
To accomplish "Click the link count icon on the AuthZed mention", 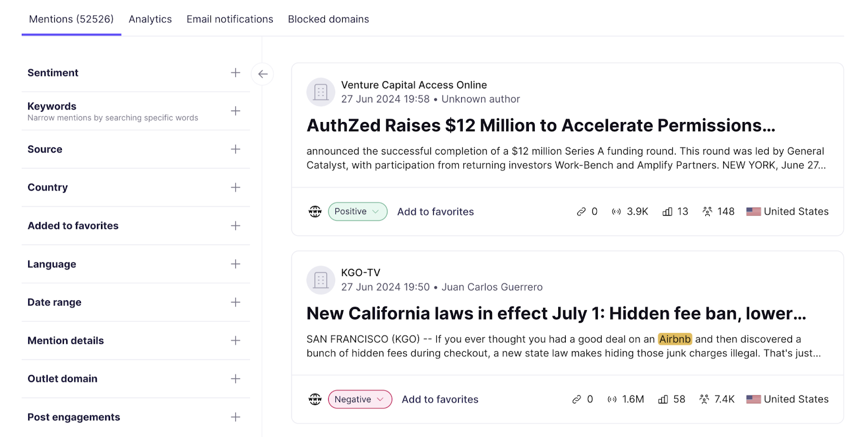I will [x=580, y=211].
